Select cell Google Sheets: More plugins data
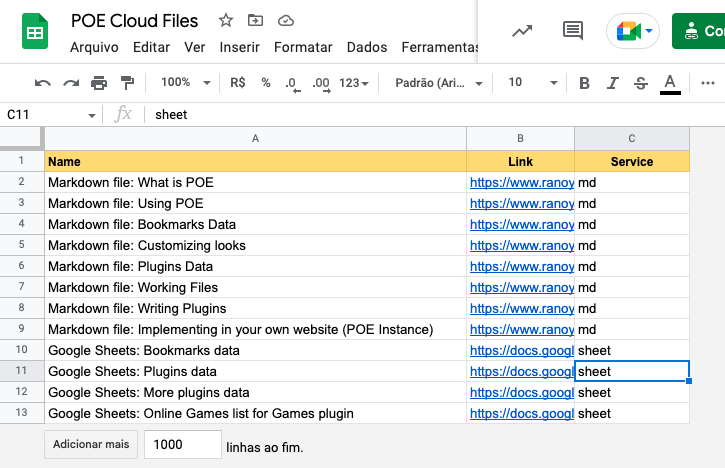This screenshot has width=725, height=468. [x=255, y=392]
